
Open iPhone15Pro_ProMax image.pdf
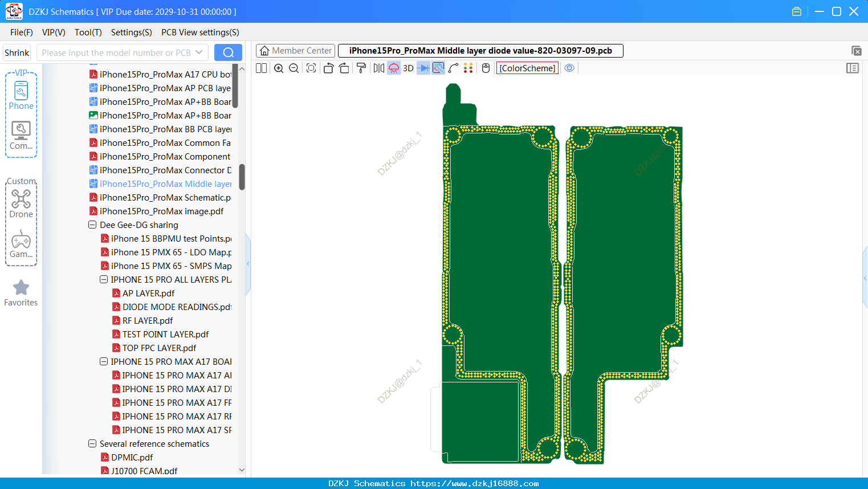pyautogui.click(x=157, y=211)
